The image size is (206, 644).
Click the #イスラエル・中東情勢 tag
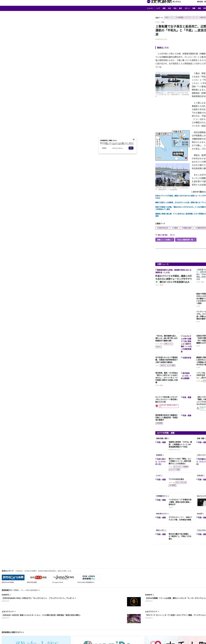(x=181, y=467)
